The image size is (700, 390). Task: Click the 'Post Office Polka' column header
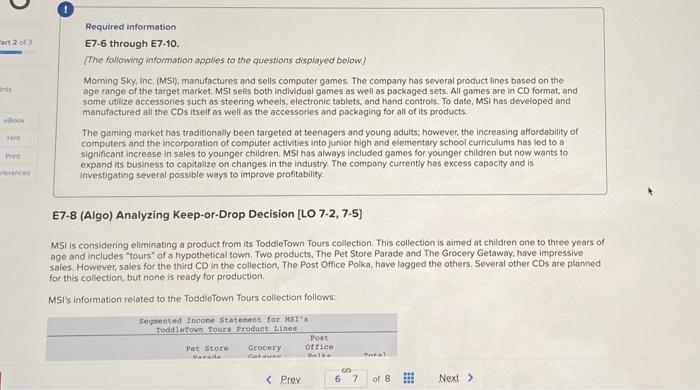pyautogui.click(x=319, y=347)
